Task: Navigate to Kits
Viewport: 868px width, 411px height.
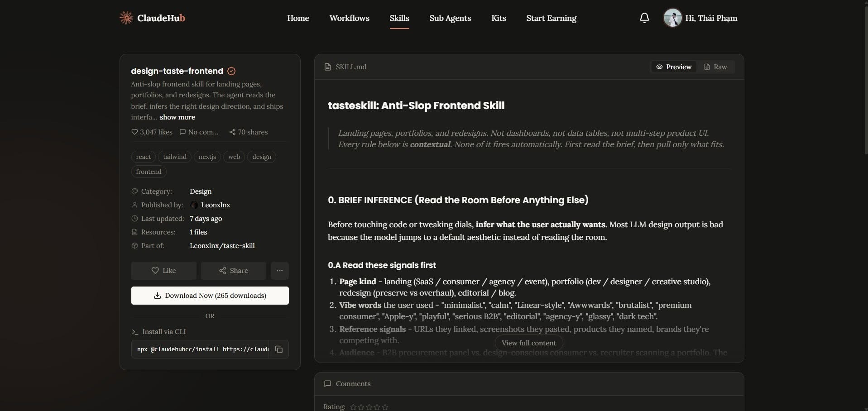Action: [499, 18]
